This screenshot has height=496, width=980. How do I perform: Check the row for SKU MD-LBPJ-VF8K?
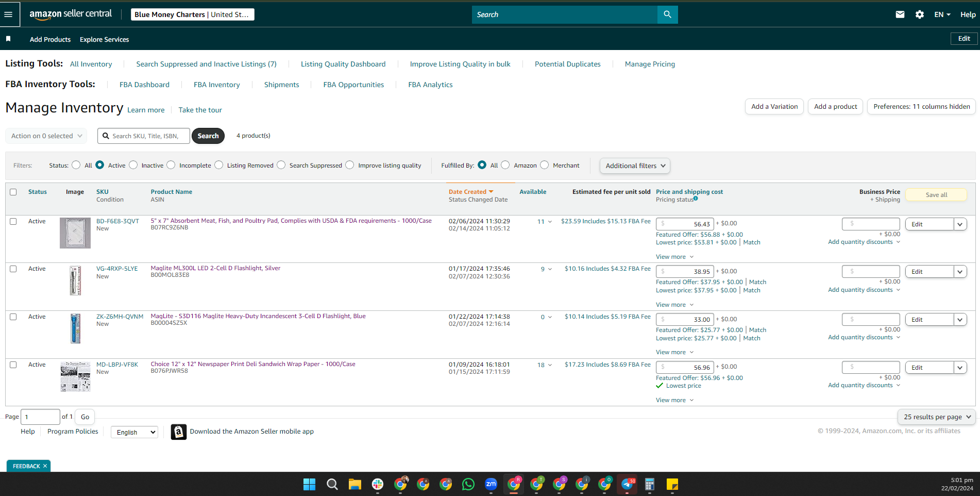pyautogui.click(x=13, y=365)
